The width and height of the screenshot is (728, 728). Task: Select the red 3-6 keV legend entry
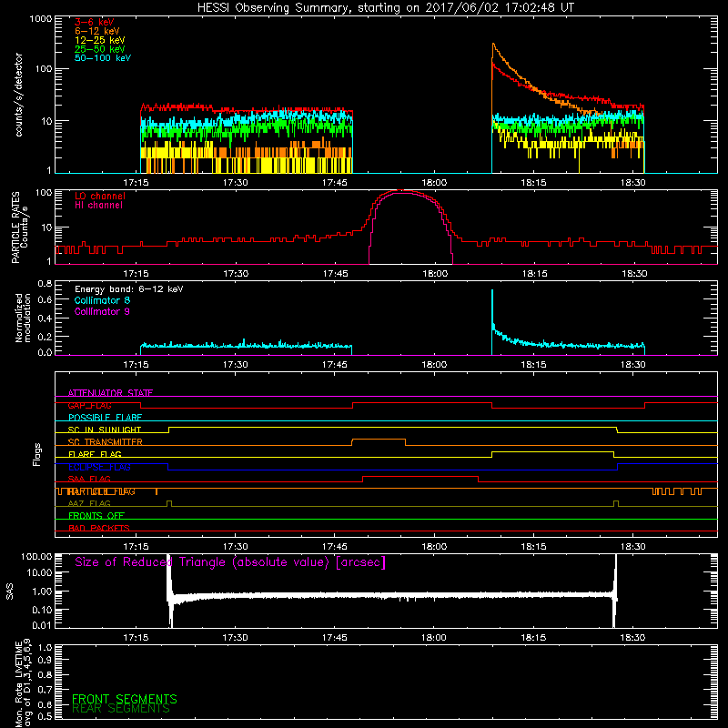[95, 22]
